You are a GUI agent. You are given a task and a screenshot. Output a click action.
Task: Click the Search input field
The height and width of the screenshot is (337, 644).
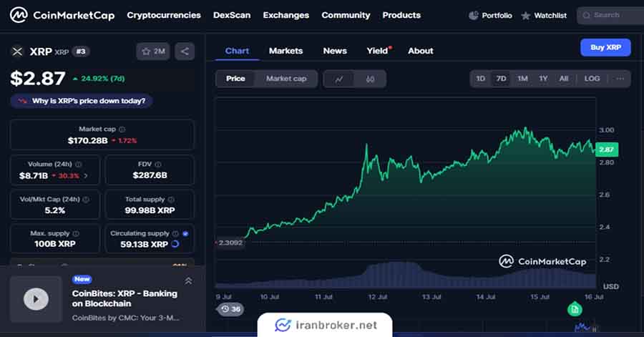610,16
